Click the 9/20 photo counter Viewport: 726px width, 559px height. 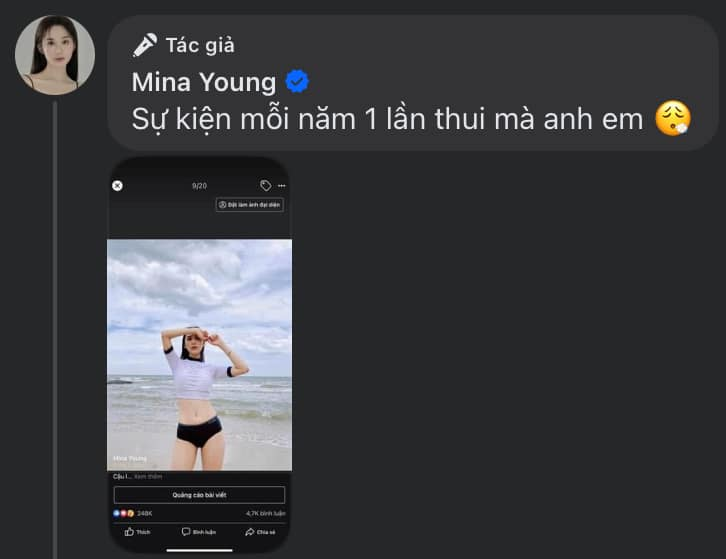(199, 185)
